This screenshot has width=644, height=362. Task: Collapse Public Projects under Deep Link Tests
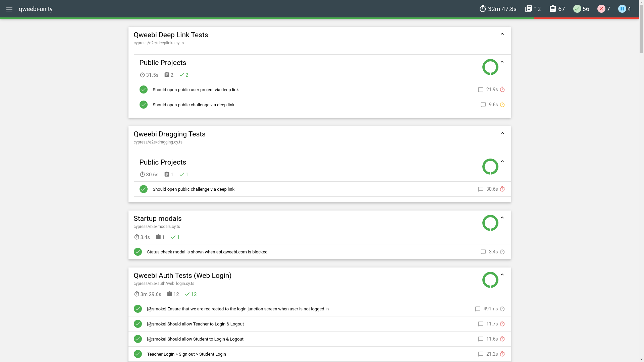tap(502, 62)
